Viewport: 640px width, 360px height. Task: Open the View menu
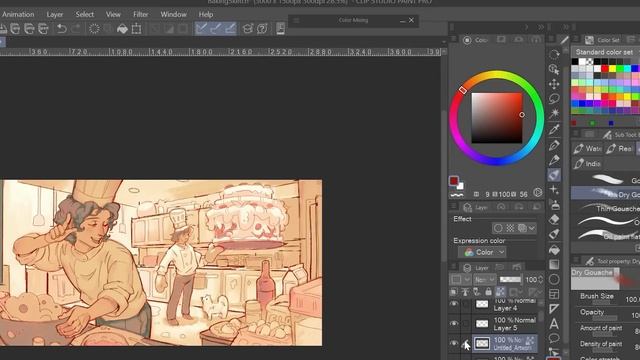click(x=113, y=14)
